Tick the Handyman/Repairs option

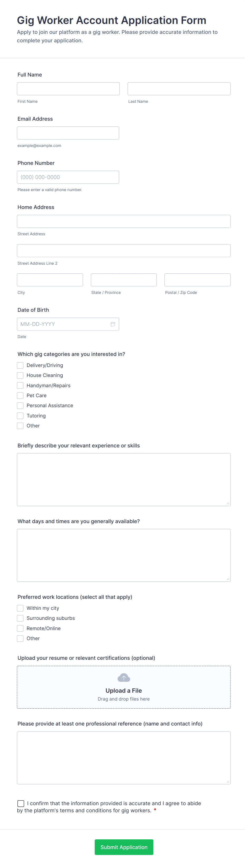20,385
